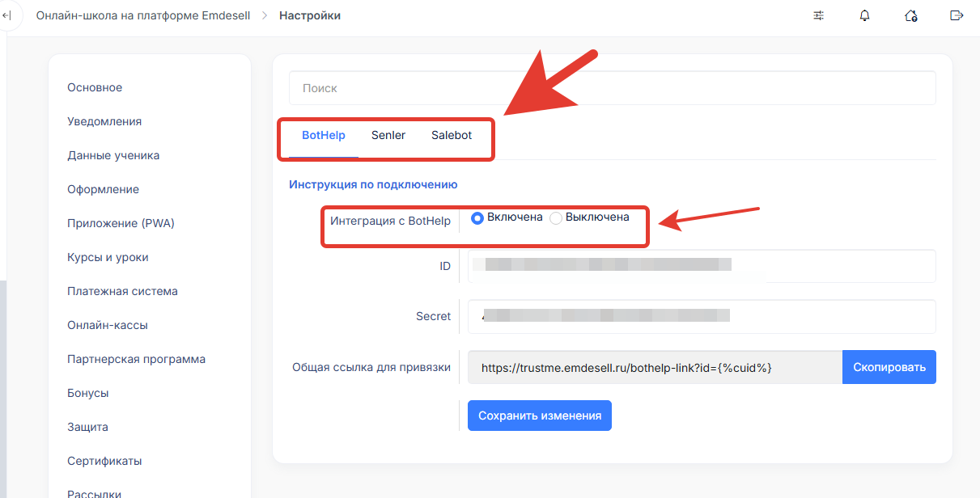Click the 'Поиск' search field
The image size is (980, 498).
[612, 88]
